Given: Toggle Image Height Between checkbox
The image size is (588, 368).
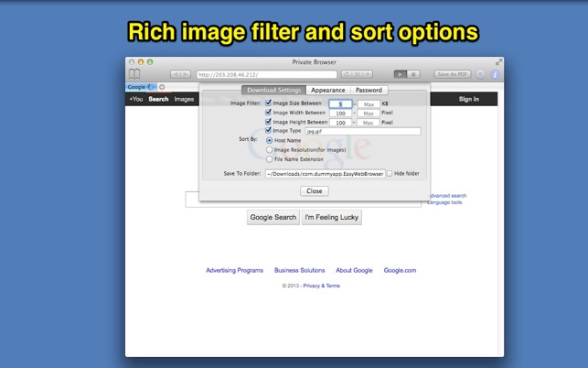Looking at the screenshot, I should (x=268, y=121).
